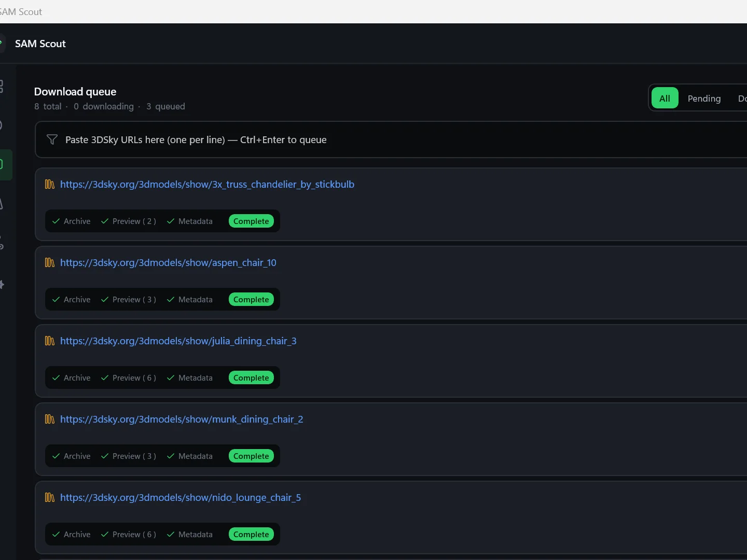Click the library icon beside aspen_chair_10
The image size is (747, 560).
(x=50, y=262)
